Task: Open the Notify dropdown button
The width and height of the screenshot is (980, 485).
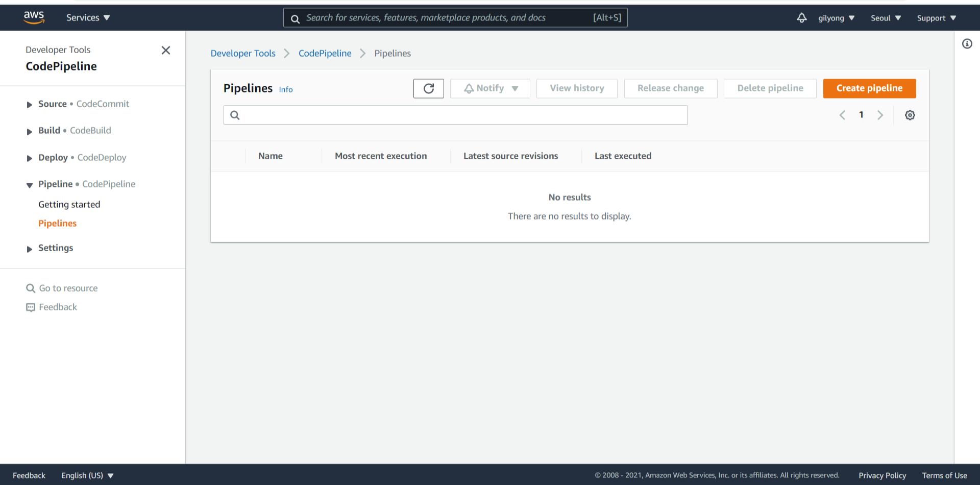Action: tap(490, 88)
